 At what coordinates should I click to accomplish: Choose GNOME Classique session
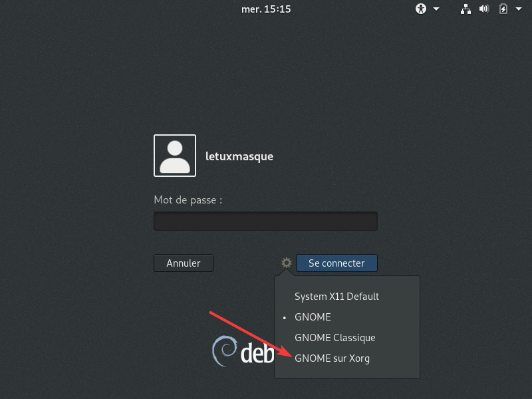click(x=347, y=338)
